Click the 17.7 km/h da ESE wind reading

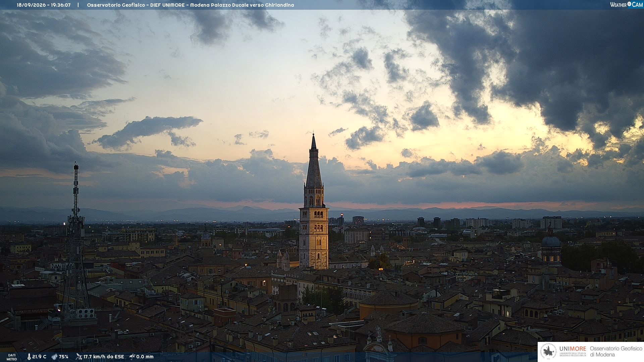104,357
